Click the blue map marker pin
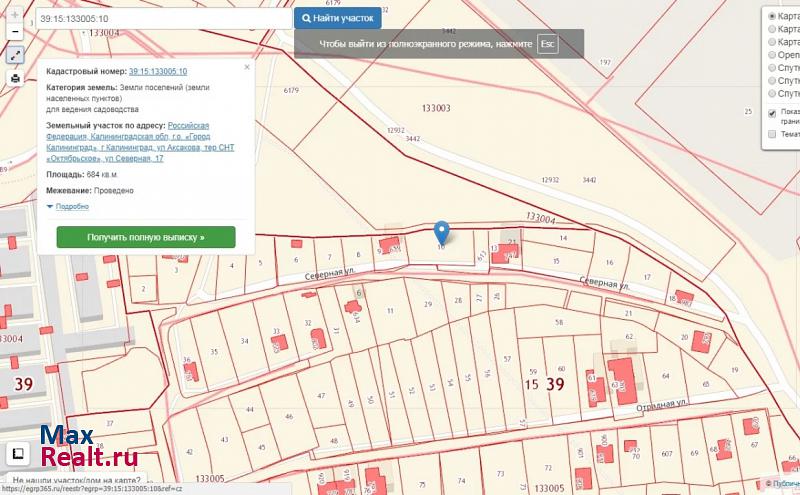 coord(443,231)
